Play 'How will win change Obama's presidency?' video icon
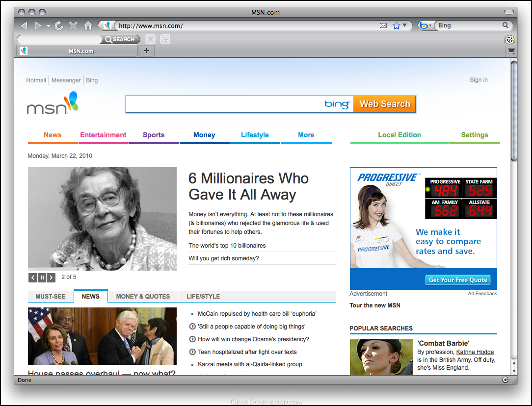Screen dimensions: 532x406 (x=192, y=339)
